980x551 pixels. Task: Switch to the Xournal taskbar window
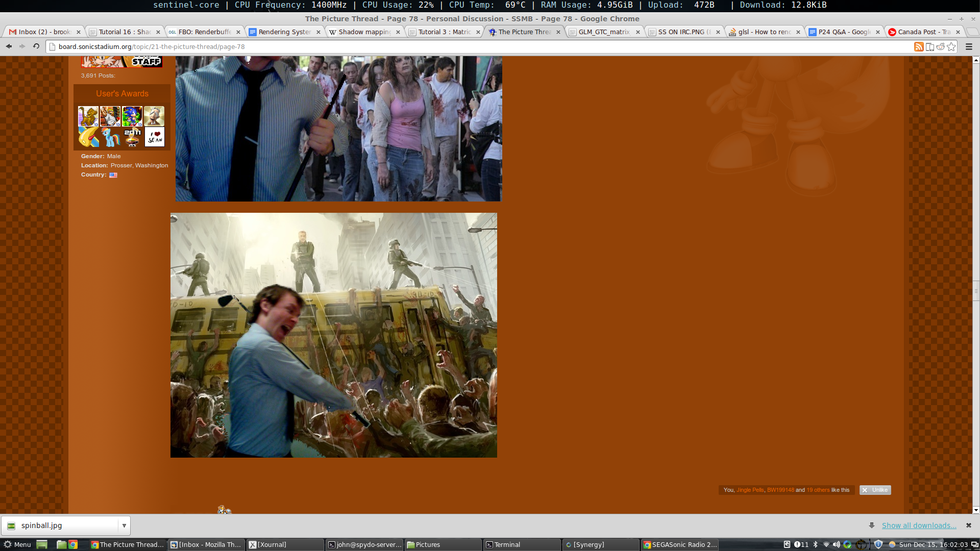tap(285, 544)
